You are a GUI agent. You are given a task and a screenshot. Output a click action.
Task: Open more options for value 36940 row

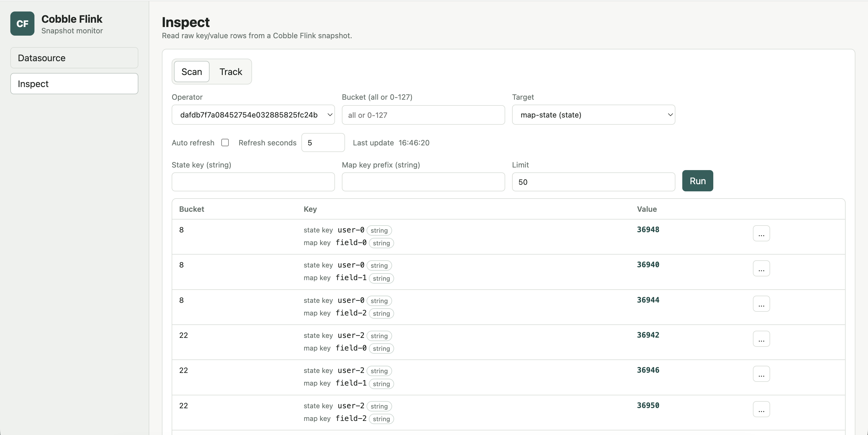point(761,268)
